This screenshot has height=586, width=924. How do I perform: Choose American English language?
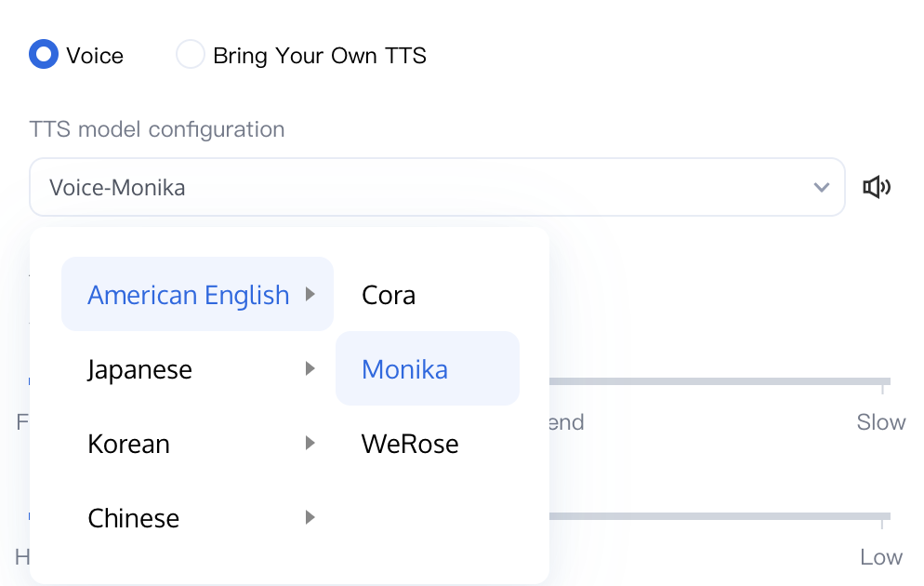click(x=189, y=295)
